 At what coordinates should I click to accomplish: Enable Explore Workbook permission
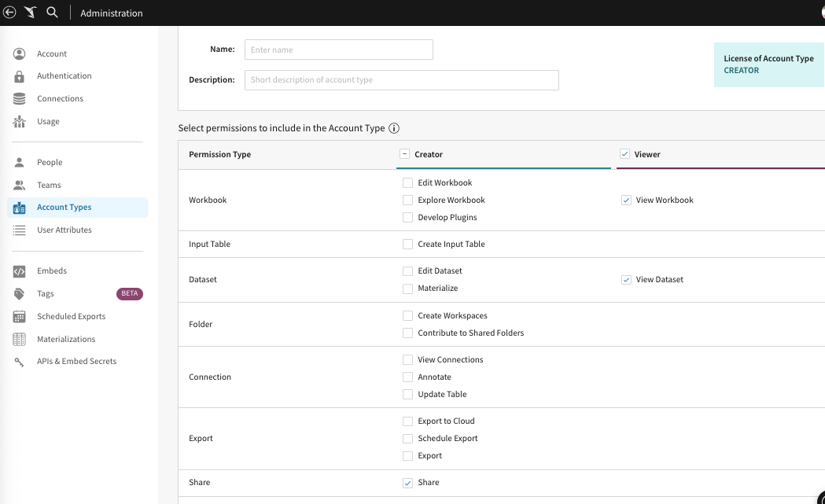pyautogui.click(x=407, y=200)
